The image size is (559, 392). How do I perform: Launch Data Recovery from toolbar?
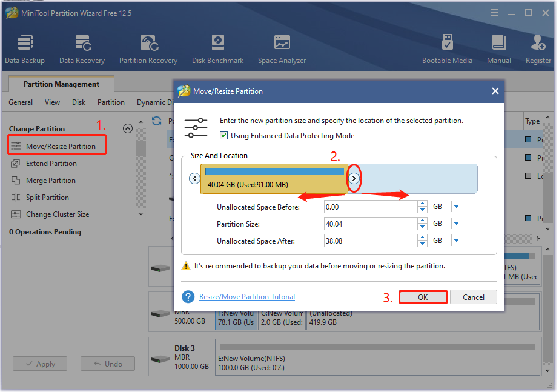coord(82,49)
